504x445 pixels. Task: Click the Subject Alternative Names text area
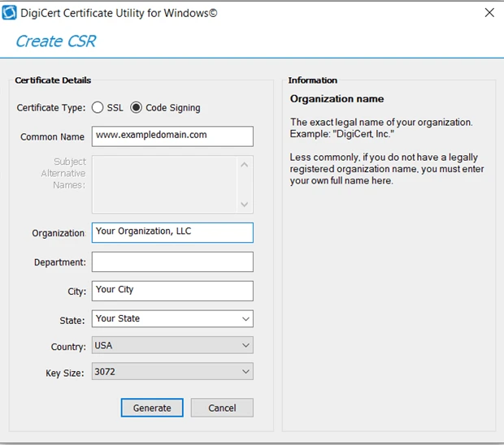(165, 184)
